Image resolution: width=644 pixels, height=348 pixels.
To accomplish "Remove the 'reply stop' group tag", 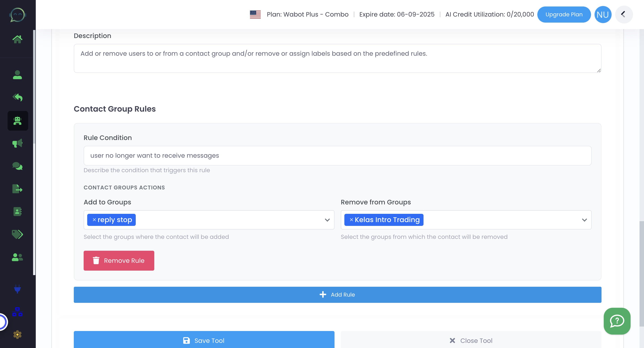I will coord(94,220).
